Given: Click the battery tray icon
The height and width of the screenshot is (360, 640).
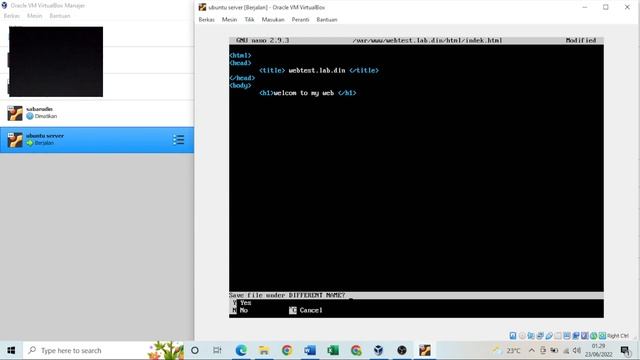Looking at the screenshot, I should click(x=554, y=350).
